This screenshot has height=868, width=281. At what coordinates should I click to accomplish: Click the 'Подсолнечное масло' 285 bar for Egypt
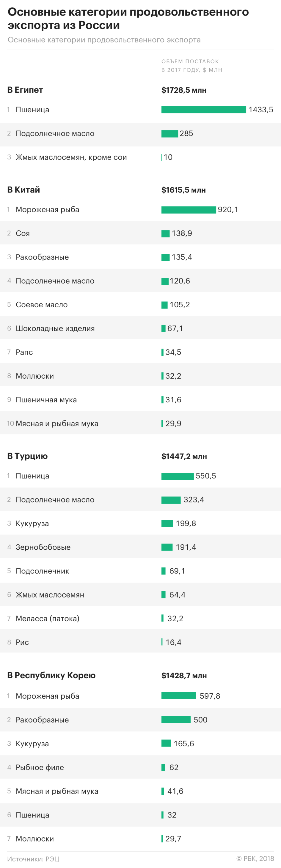pyautogui.click(x=170, y=134)
